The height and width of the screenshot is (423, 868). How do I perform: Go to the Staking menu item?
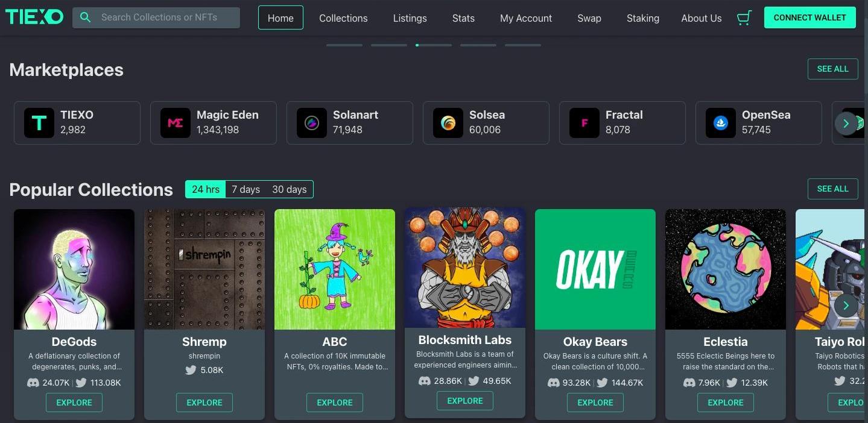click(x=643, y=18)
